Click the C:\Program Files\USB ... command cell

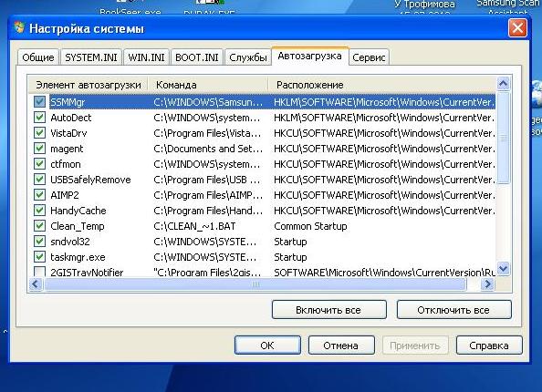click(207, 180)
